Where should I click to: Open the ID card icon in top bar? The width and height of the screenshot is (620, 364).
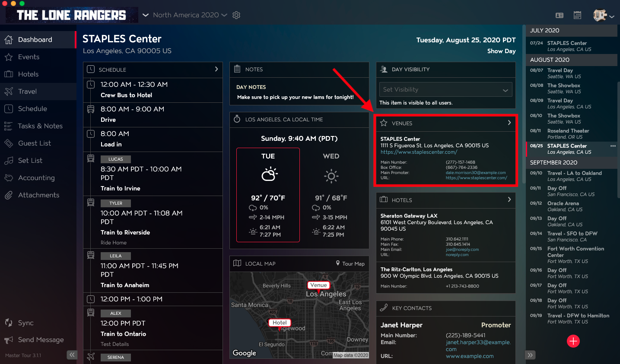click(x=560, y=15)
